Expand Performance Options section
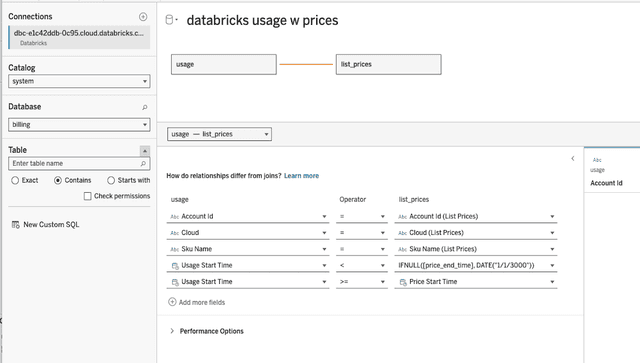This screenshot has height=363, width=640. click(x=207, y=331)
